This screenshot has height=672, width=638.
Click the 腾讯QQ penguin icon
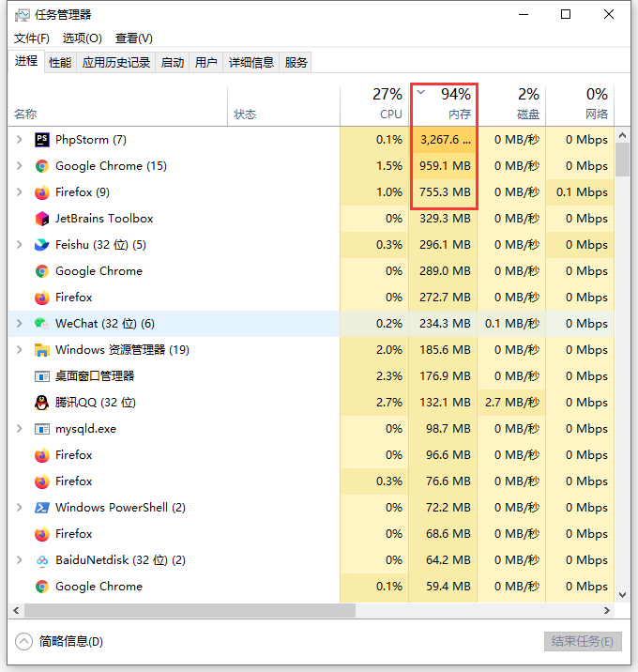42,403
